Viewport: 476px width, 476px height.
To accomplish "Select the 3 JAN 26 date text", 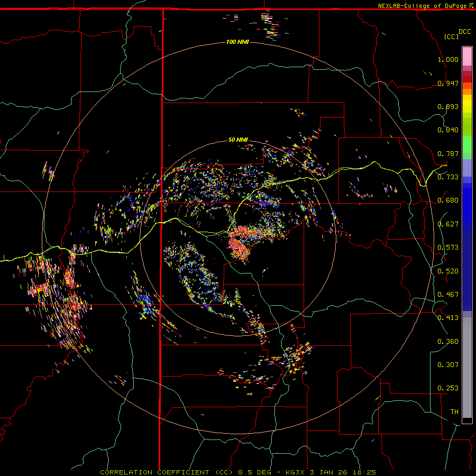I will tap(328, 472).
